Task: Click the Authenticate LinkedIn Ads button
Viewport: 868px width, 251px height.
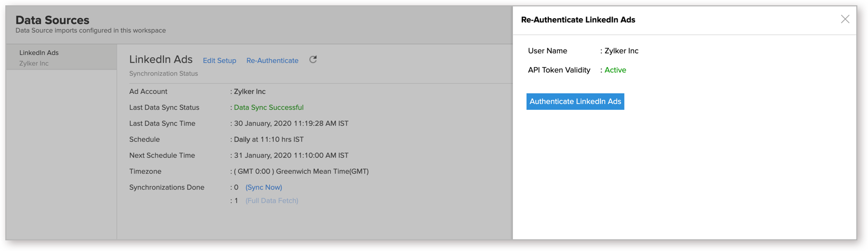Action: (x=575, y=101)
